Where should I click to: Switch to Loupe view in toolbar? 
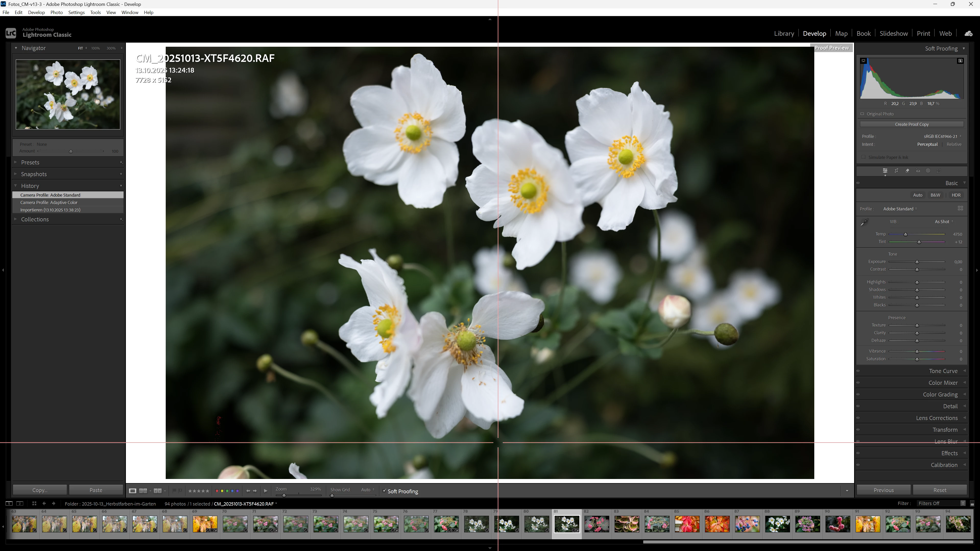tap(132, 491)
